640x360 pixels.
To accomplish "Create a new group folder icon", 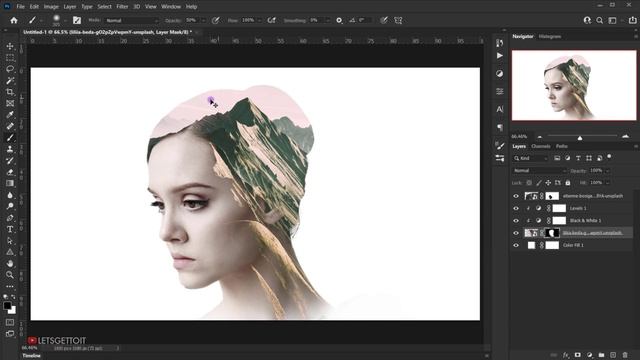I will click(x=601, y=355).
